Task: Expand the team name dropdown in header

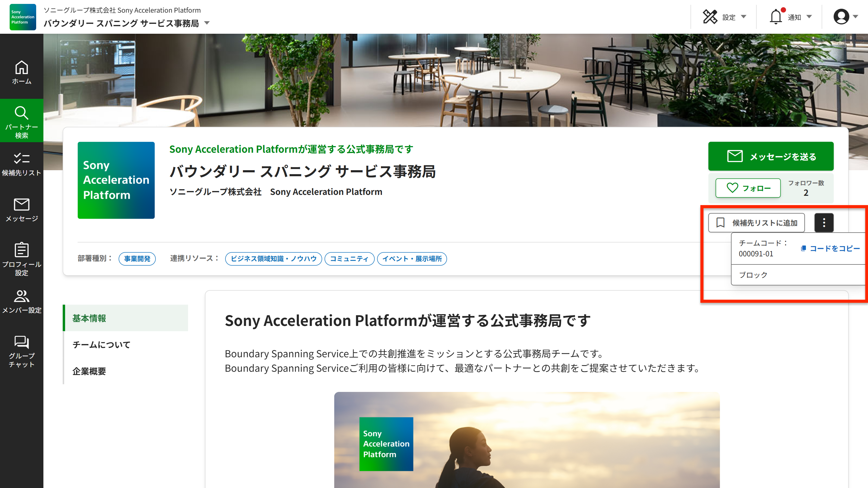Action: tap(207, 23)
